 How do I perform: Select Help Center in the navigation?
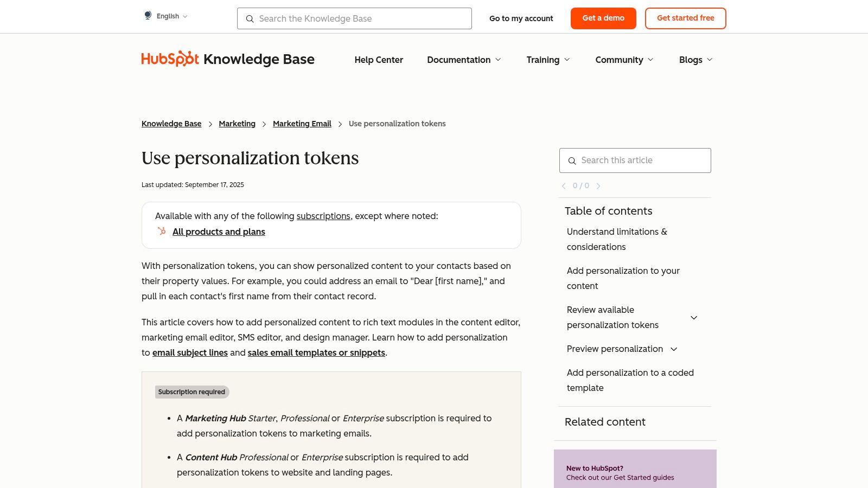coord(379,60)
